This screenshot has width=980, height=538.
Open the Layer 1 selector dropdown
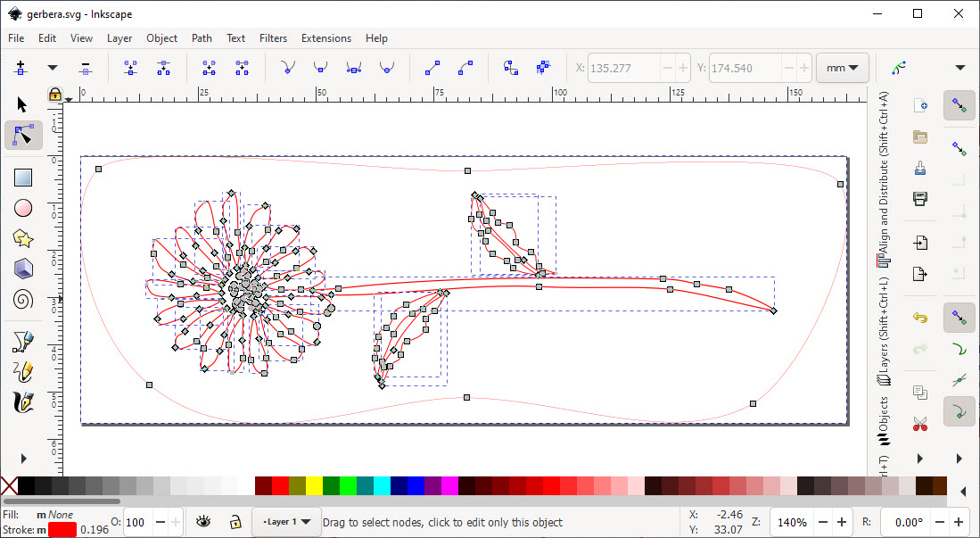pos(286,522)
